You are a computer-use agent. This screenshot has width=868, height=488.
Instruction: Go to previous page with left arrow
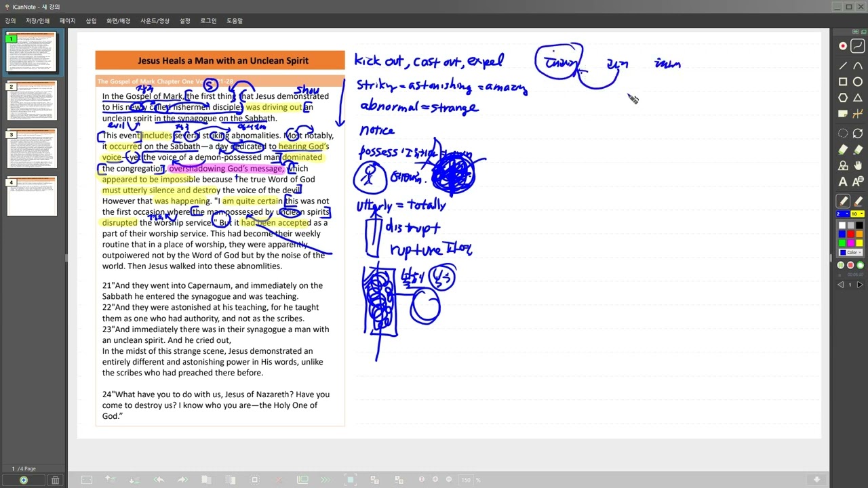pos(841,285)
